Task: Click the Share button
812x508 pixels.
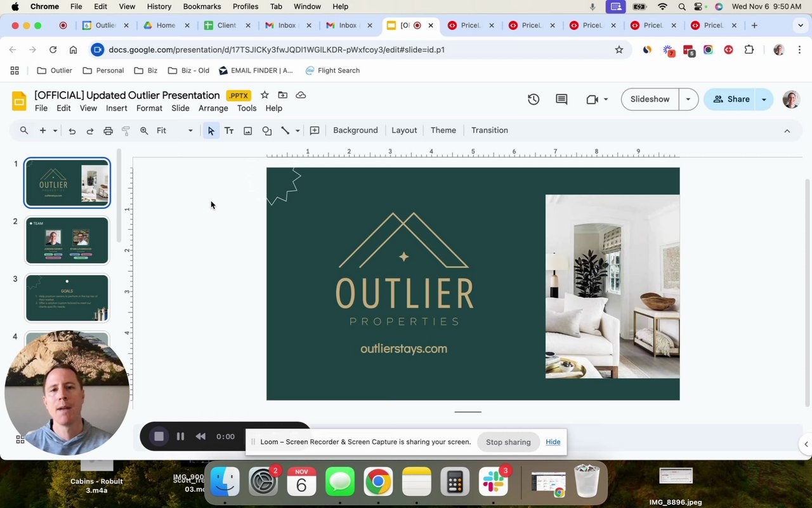Action: click(730, 99)
